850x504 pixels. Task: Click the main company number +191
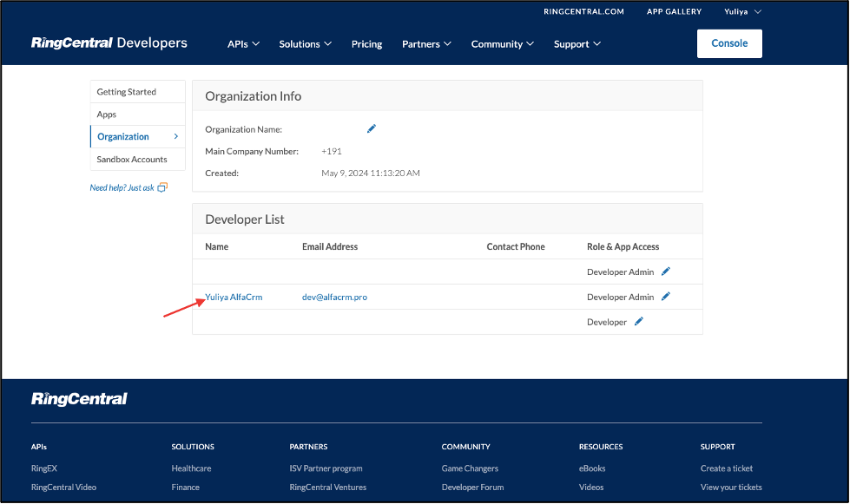point(331,151)
